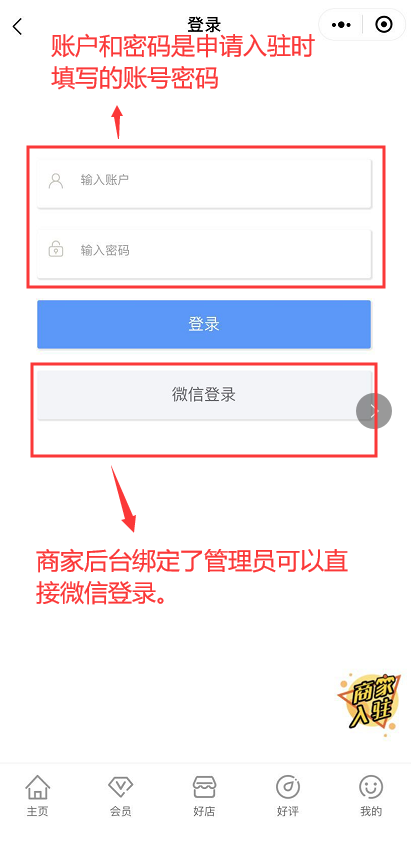
Task: Tap the smiley face icon in the bottom bar
Action: [x=371, y=787]
